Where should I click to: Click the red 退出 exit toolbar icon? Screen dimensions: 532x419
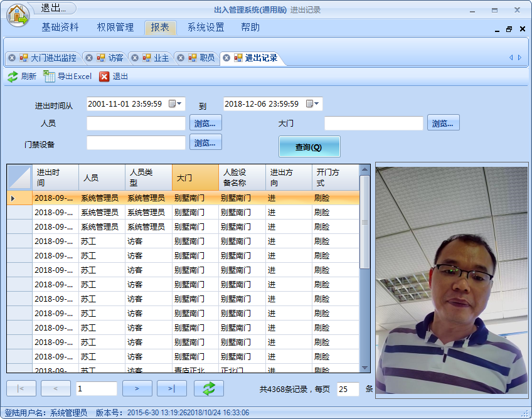tap(104, 77)
